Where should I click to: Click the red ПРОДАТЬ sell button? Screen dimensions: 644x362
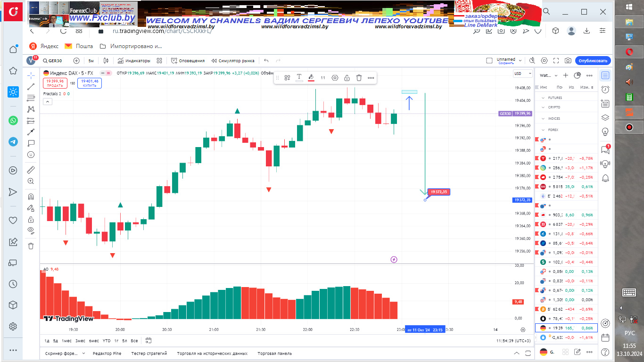(x=55, y=83)
